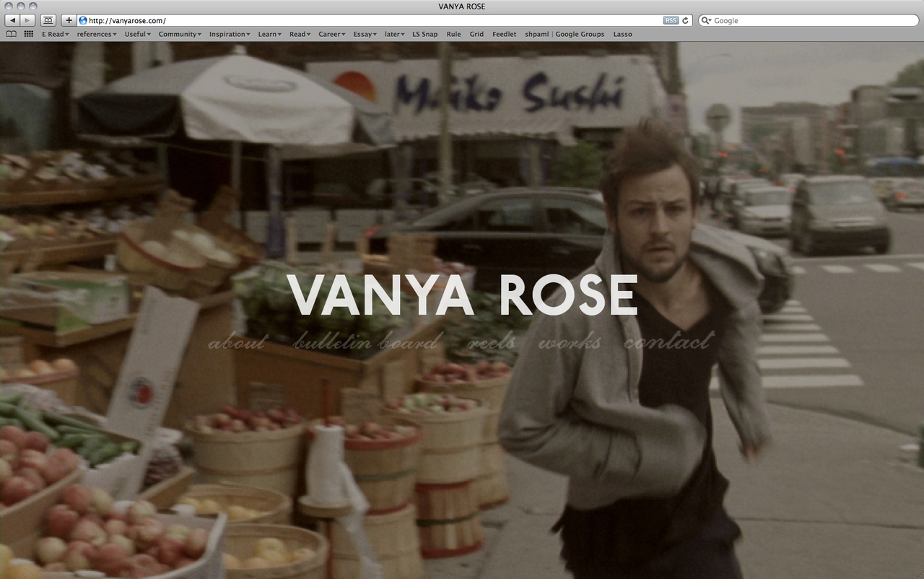Screen dimensions: 924x579
Task: Open a new tab with the plus icon
Action: (x=68, y=20)
